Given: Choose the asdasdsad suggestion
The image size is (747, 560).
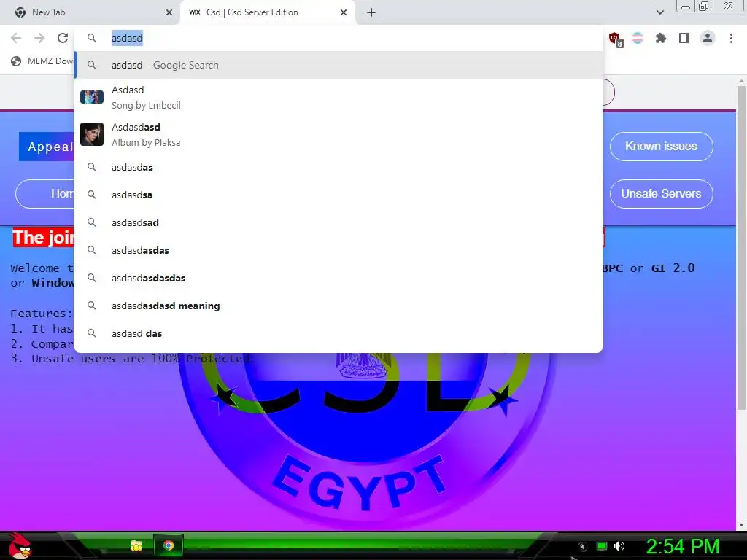Looking at the screenshot, I should click(338, 222).
